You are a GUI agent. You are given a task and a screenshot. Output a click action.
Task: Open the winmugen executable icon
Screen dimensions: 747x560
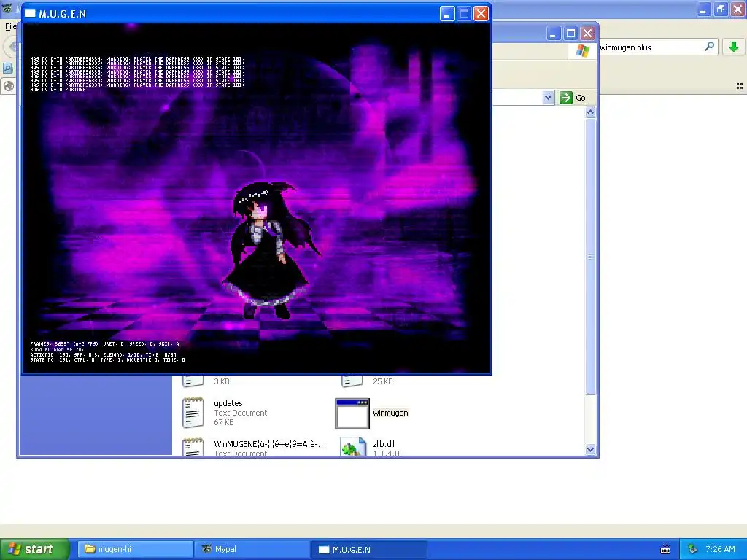pyautogui.click(x=352, y=414)
